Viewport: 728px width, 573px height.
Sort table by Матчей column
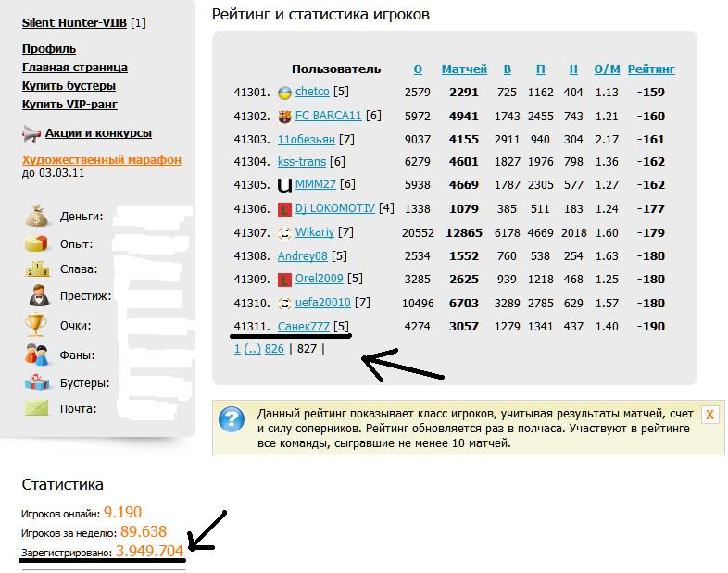(464, 69)
